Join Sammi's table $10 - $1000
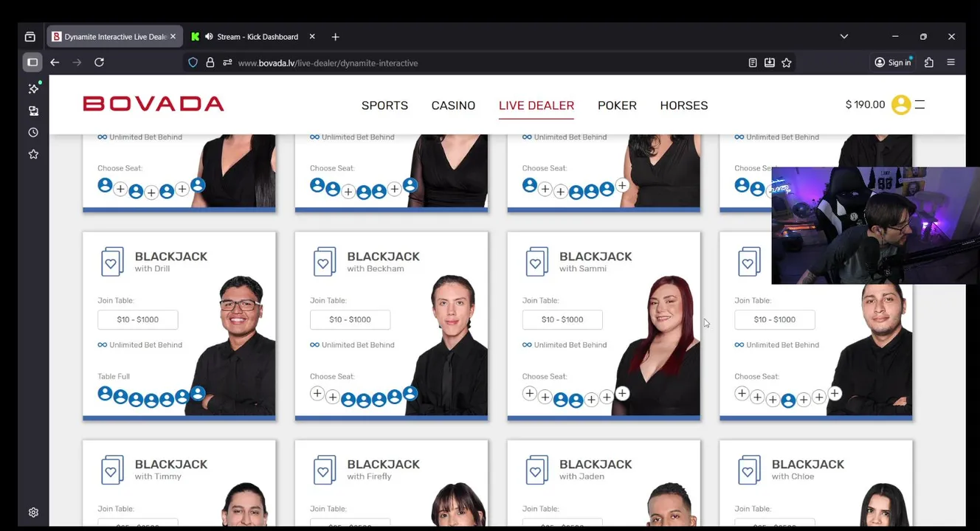Image resolution: width=980 pixels, height=531 pixels. click(562, 319)
